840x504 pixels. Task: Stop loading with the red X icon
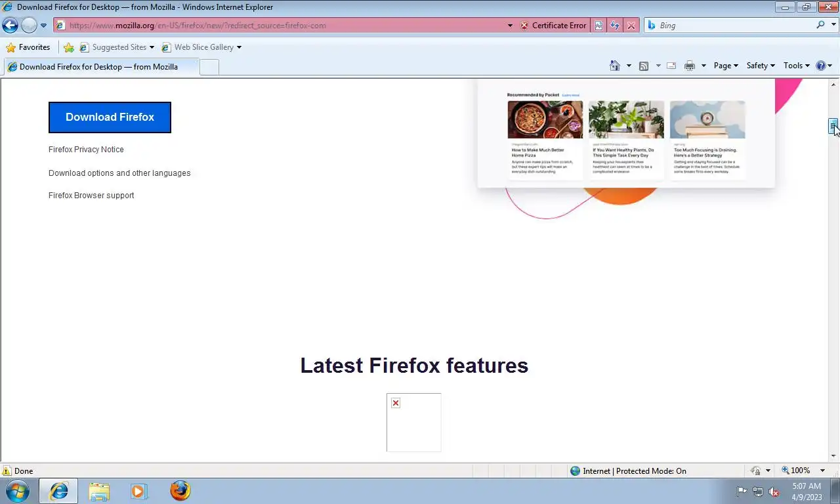[x=631, y=26]
